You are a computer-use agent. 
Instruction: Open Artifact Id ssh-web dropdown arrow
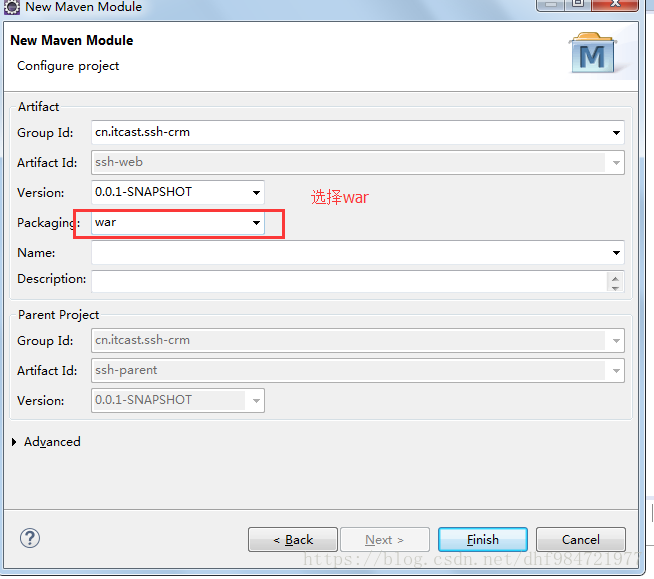coord(616,163)
